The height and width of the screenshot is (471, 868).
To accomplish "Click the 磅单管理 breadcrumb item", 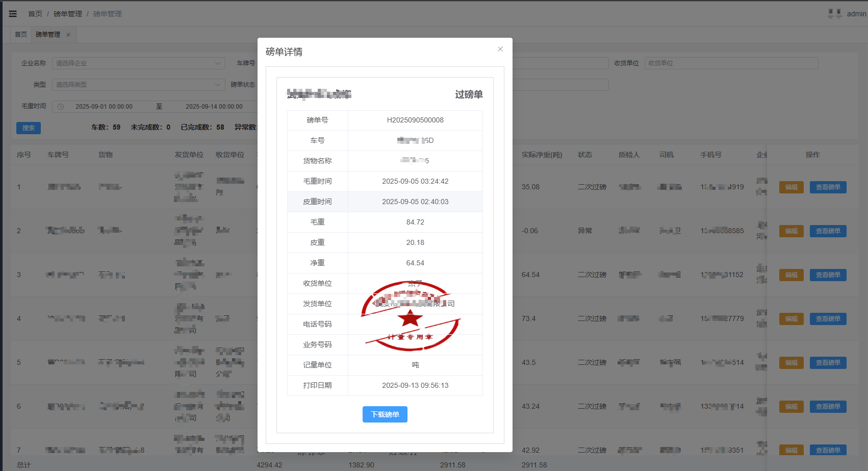I will pyautogui.click(x=68, y=14).
